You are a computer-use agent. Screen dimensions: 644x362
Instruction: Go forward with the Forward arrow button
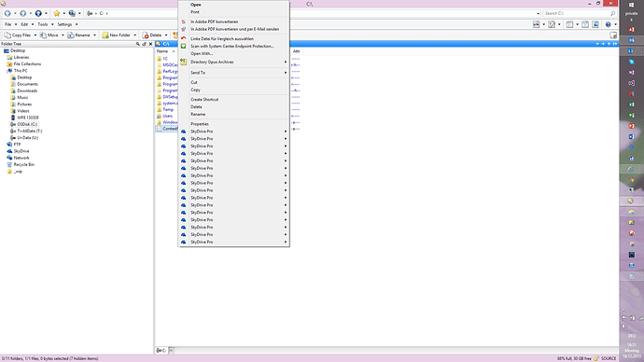pyautogui.click(x=23, y=14)
